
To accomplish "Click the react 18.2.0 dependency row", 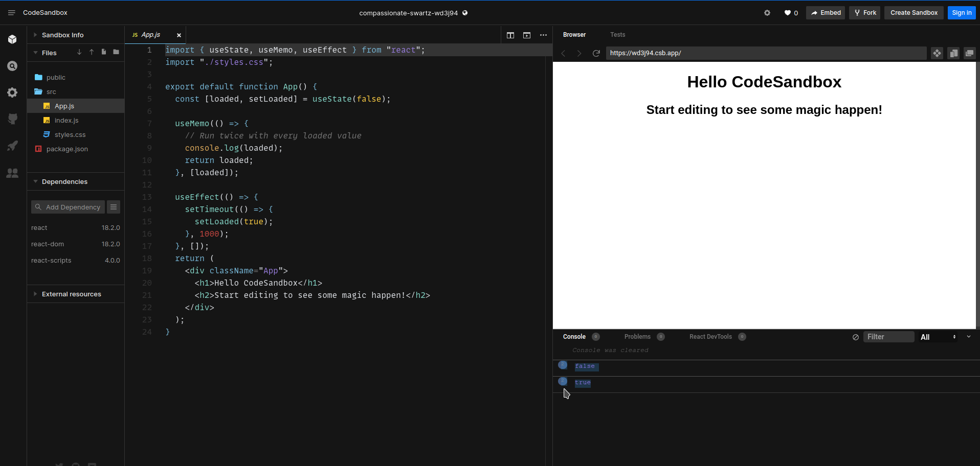I will [76, 228].
